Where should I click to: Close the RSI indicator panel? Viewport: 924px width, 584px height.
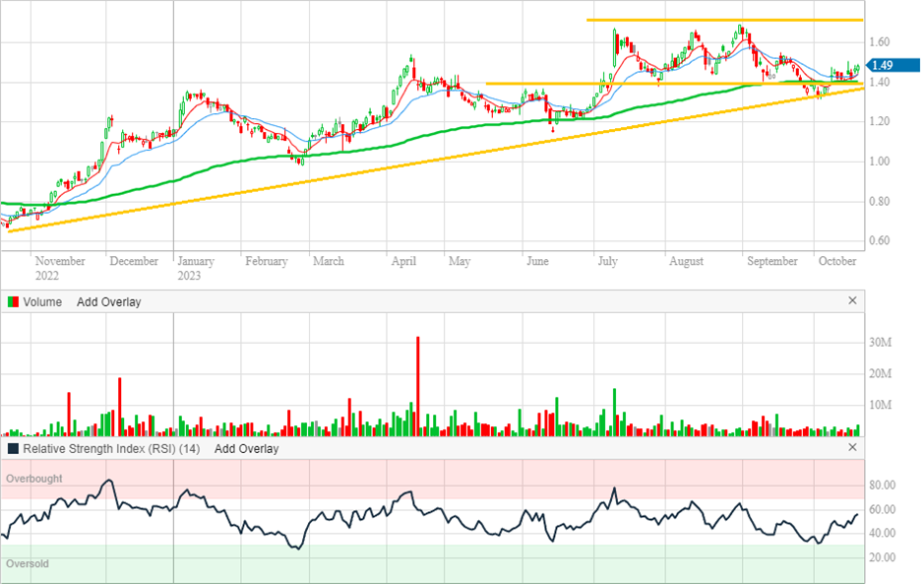853,448
